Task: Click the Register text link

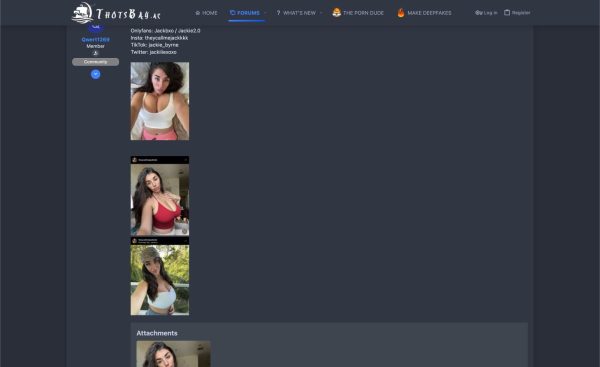Action: pyautogui.click(x=521, y=13)
